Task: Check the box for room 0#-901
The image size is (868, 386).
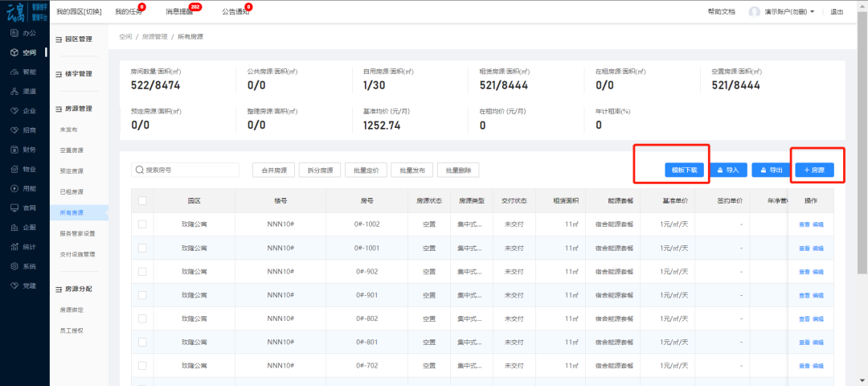Action: [x=142, y=295]
